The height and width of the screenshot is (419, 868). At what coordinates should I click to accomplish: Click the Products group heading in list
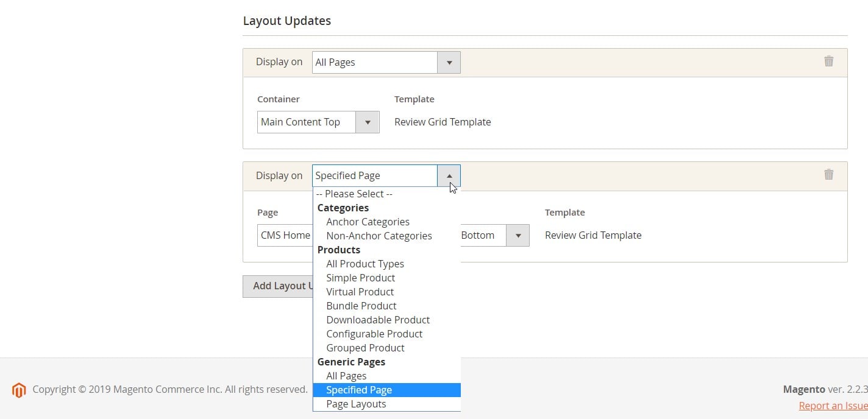pyautogui.click(x=339, y=250)
